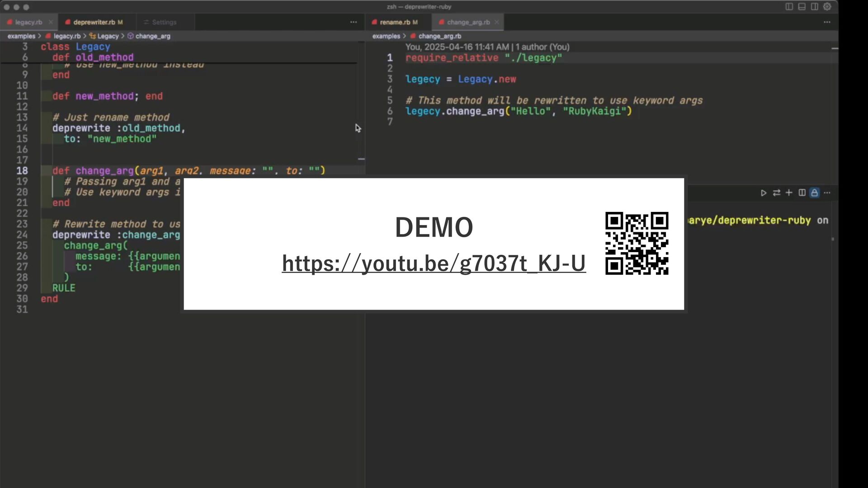Click the change_arg method symbol in breadcrumb

point(152,36)
